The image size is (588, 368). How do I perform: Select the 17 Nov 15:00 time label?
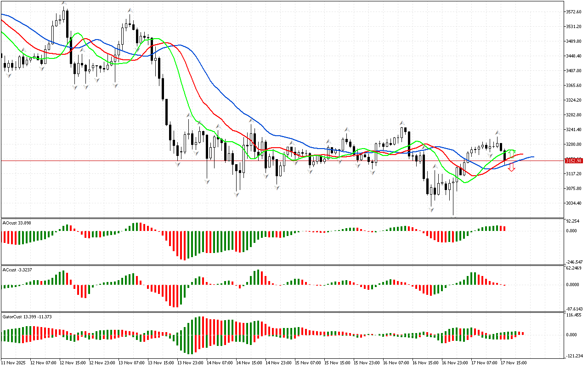(x=514, y=363)
